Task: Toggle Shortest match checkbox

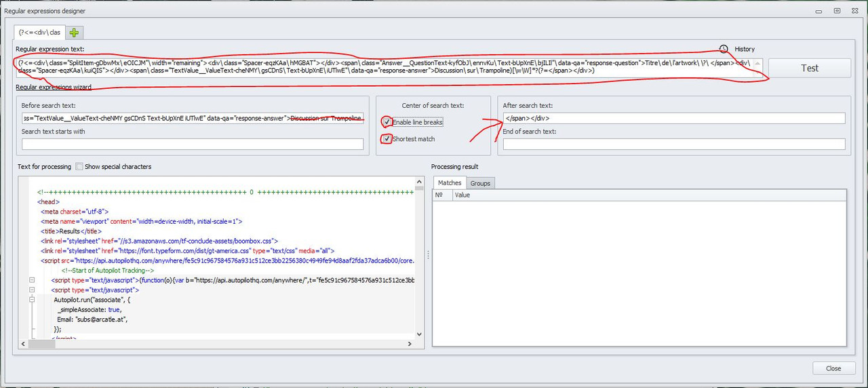Action: click(387, 138)
